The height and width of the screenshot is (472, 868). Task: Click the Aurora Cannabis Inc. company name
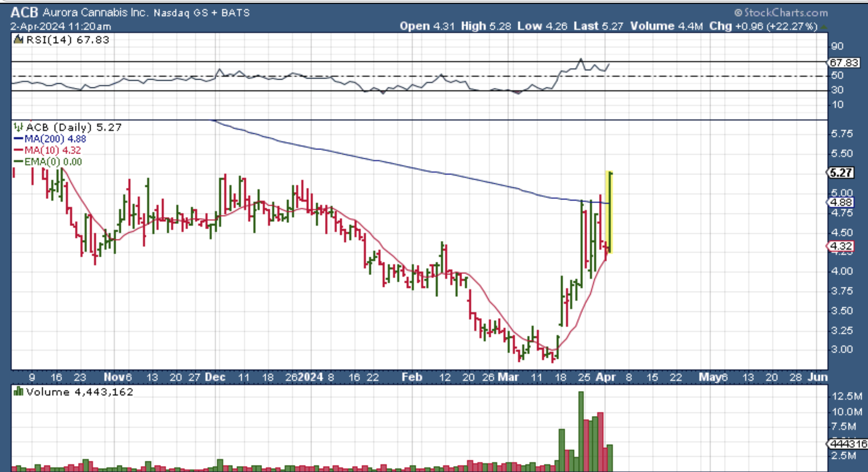click(95, 12)
